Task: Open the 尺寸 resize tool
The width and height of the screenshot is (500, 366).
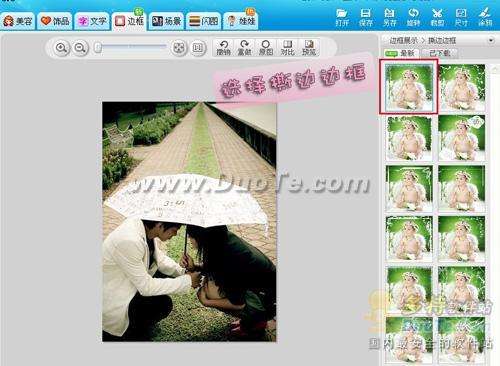Action: coord(461,17)
